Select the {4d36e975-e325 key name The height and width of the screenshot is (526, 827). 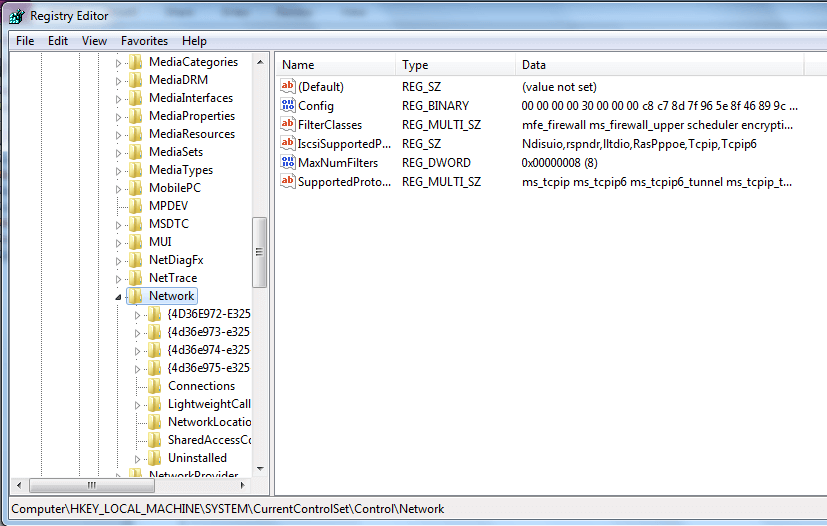point(208,368)
